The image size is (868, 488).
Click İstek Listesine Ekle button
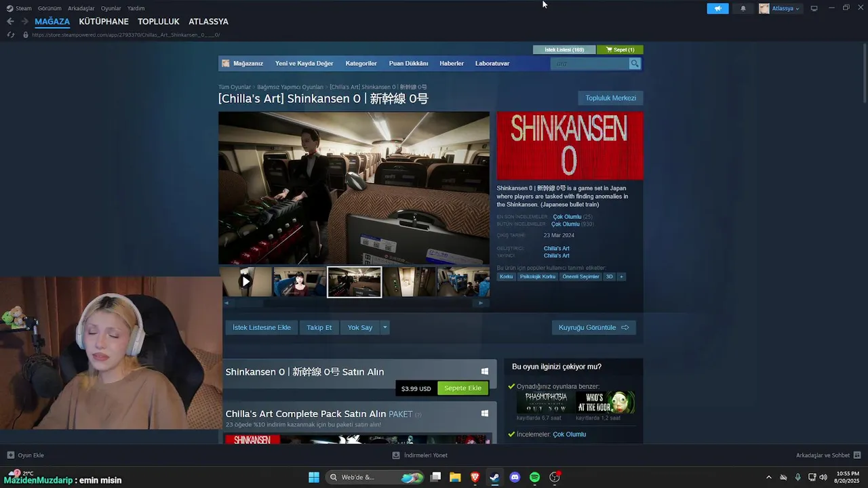(262, 327)
